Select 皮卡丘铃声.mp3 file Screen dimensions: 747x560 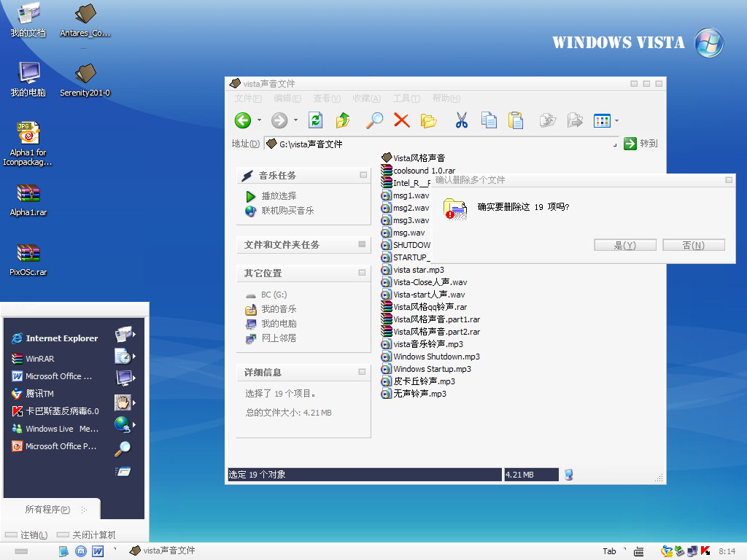click(418, 381)
